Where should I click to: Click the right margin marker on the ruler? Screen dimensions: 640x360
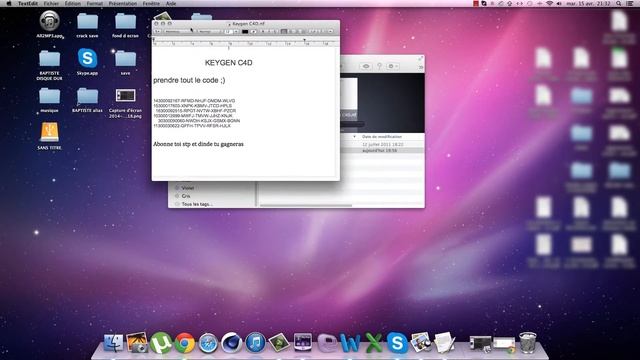point(304,40)
